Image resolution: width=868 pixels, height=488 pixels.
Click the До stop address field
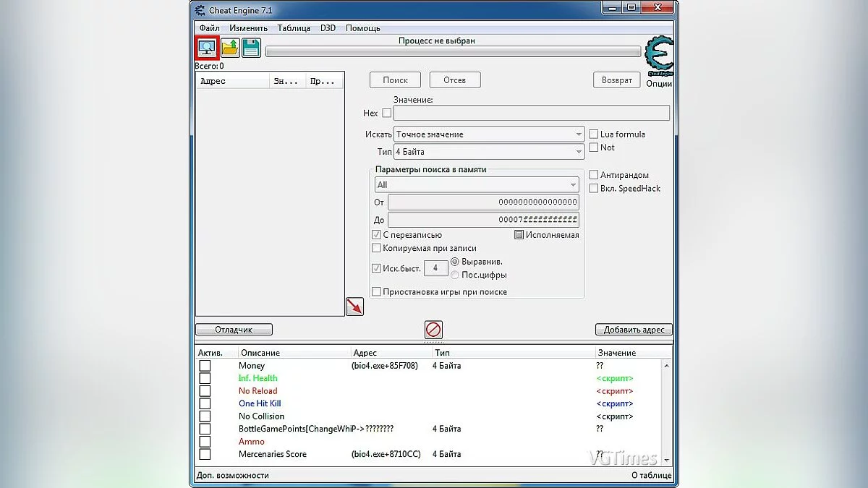click(483, 220)
